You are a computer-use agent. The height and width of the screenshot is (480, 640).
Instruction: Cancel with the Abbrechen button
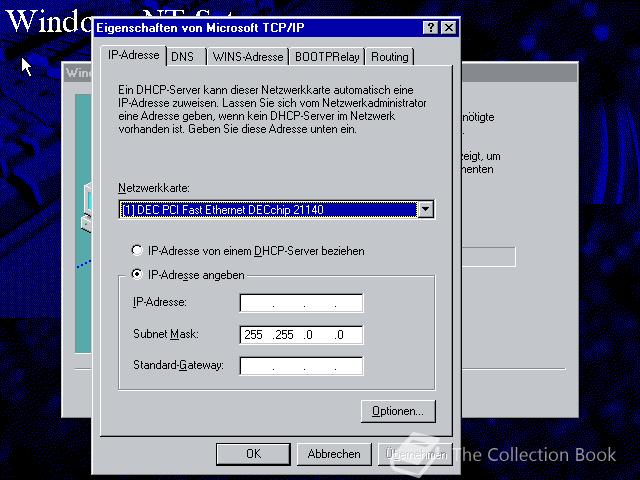[x=334, y=454]
